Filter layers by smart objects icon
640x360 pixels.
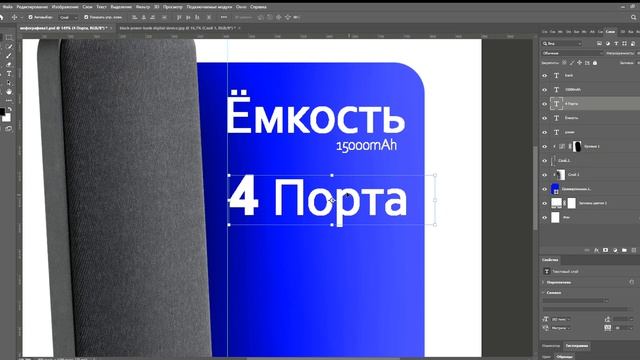(633, 43)
